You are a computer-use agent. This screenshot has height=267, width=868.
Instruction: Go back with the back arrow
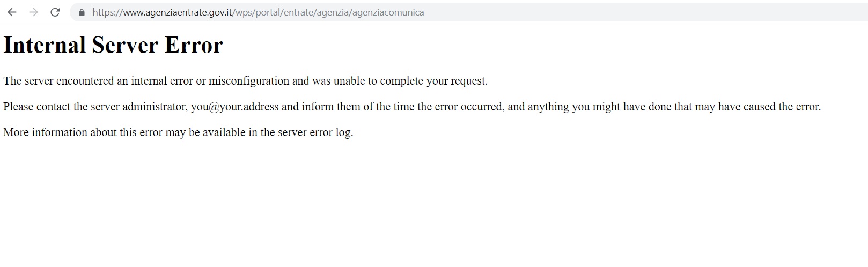click(x=12, y=12)
